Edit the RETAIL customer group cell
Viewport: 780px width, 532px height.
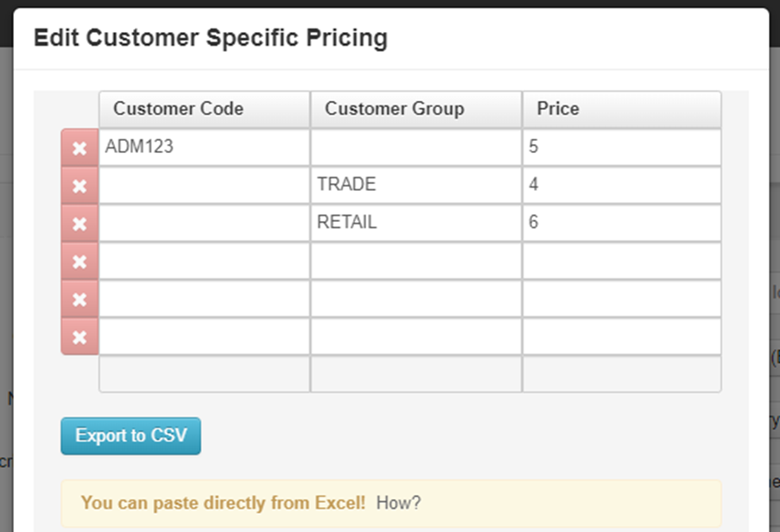pyautogui.click(x=415, y=223)
